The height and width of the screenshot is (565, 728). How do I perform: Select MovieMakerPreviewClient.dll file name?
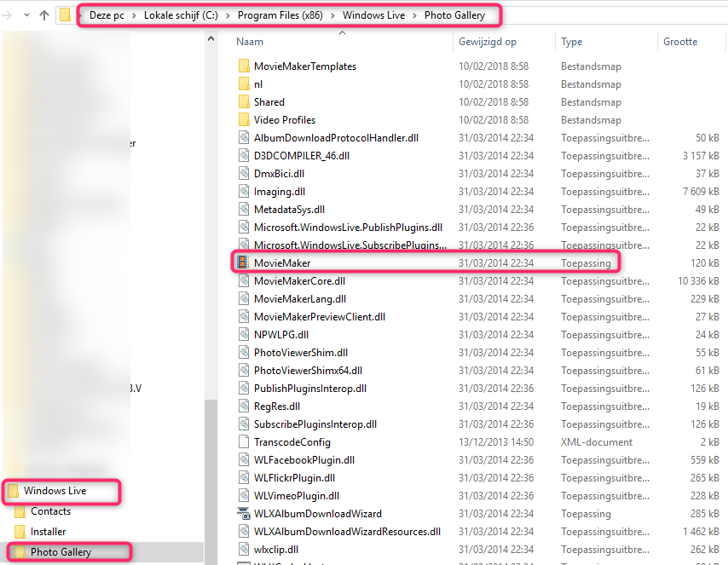pos(320,317)
